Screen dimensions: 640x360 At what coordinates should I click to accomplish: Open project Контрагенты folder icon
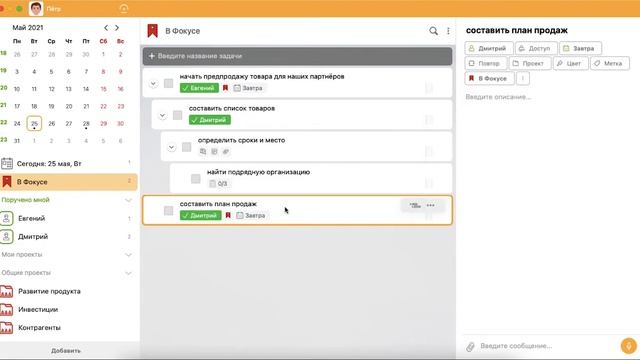(x=7, y=327)
